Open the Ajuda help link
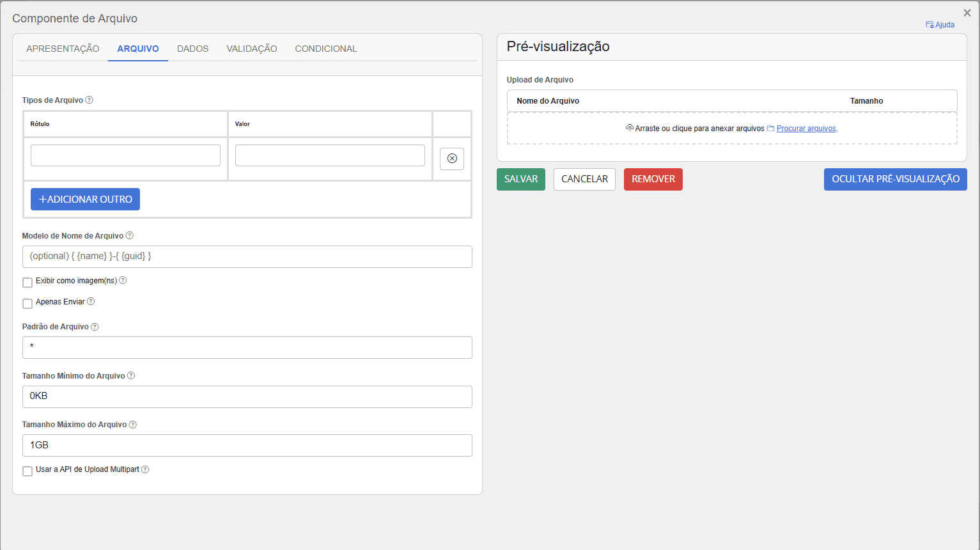 [x=940, y=25]
